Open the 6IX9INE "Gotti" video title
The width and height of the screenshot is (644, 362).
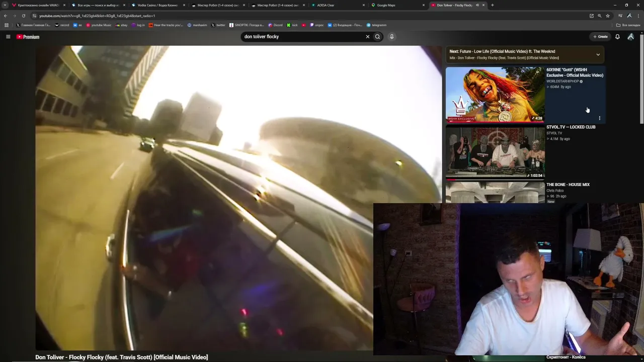pos(575,72)
